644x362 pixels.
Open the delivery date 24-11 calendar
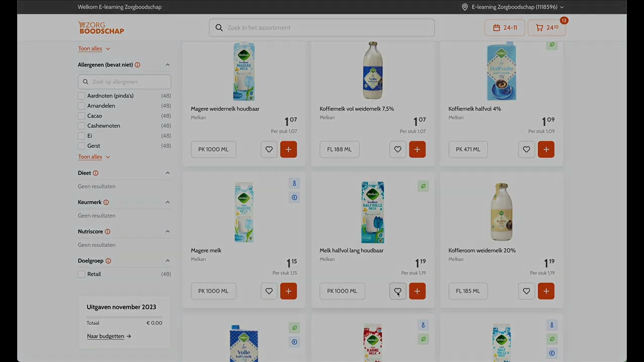505,28
